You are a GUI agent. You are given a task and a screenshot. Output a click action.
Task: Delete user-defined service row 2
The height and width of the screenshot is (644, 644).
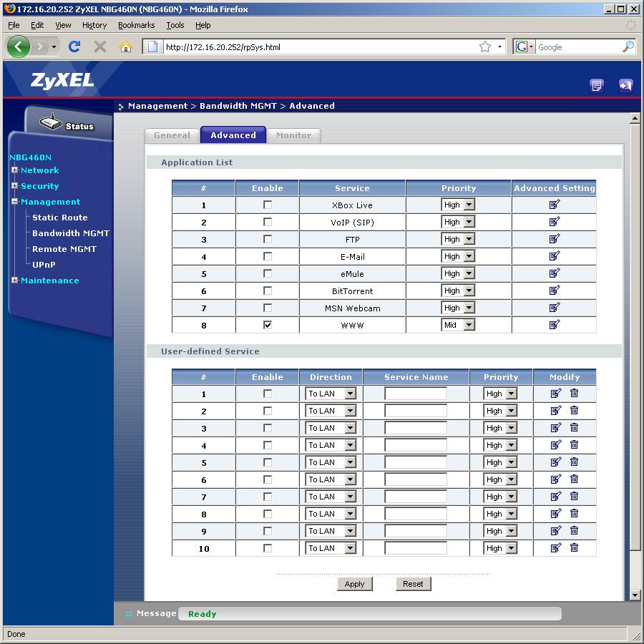[x=574, y=411]
